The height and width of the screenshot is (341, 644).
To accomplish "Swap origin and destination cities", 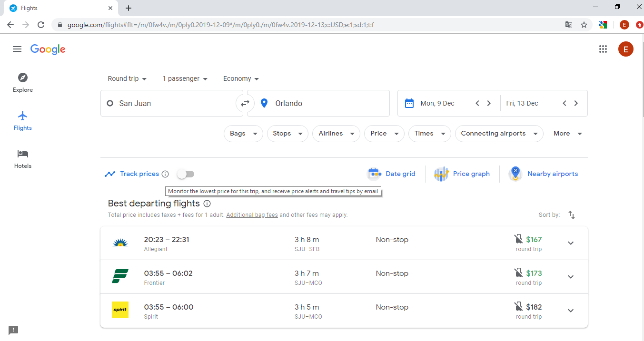I will 245,103.
